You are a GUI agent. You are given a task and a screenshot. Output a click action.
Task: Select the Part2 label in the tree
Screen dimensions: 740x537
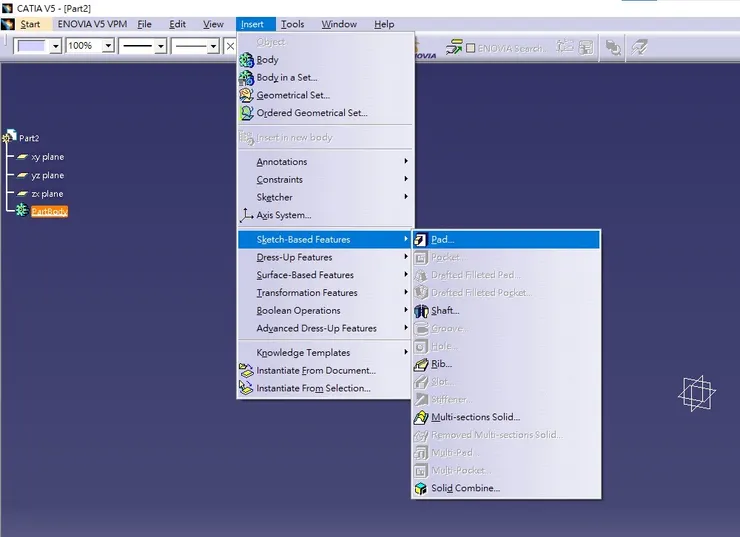coord(29,138)
